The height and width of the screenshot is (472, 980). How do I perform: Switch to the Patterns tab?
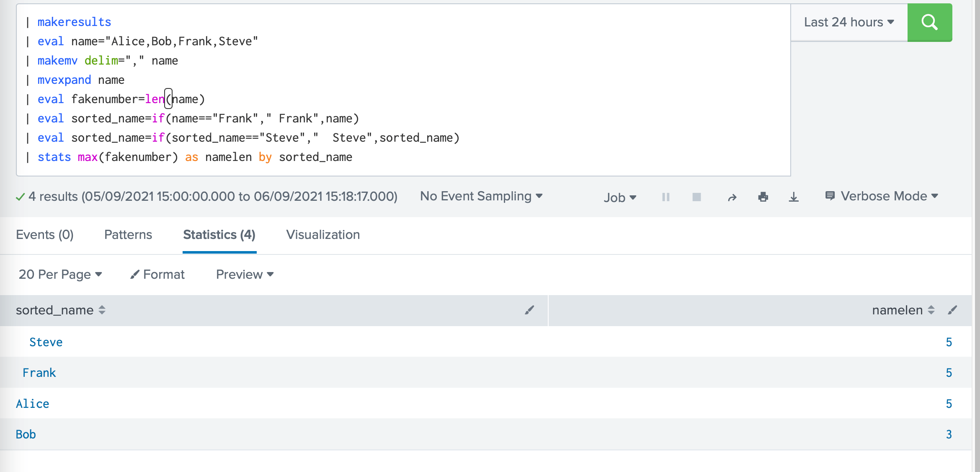tap(128, 235)
